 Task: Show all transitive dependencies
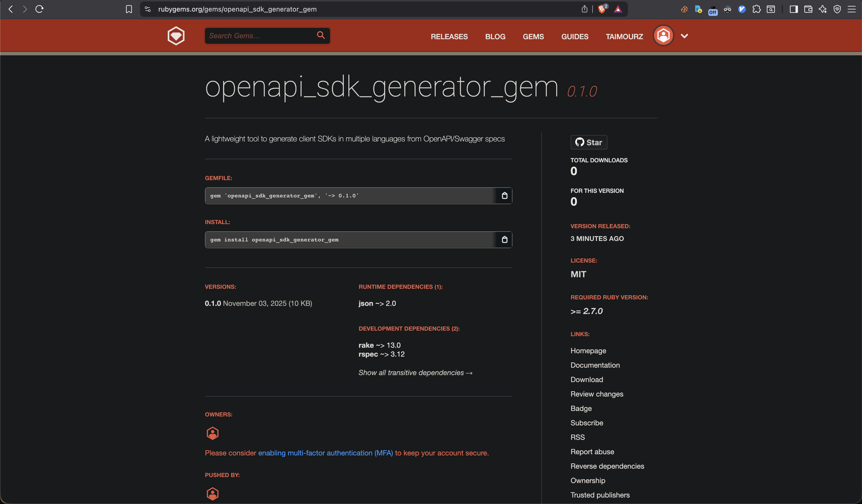[415, 373]
